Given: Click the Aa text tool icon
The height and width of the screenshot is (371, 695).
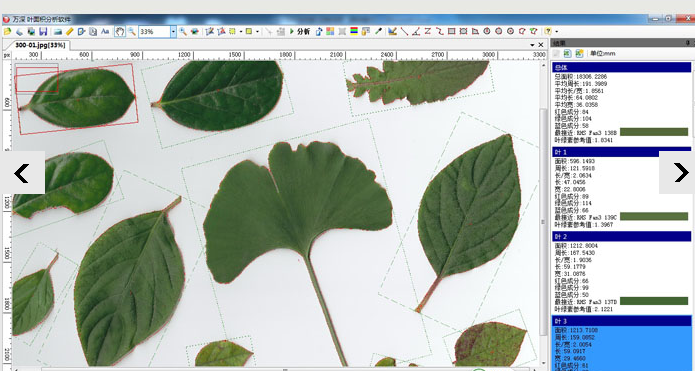Looking at the screenshot, I should point(105,31).
